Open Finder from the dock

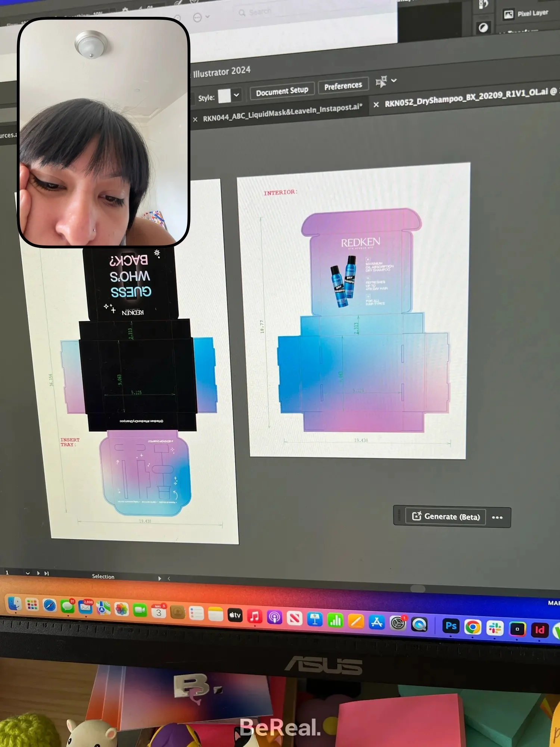pyautogui.click(x=15, y=604)
